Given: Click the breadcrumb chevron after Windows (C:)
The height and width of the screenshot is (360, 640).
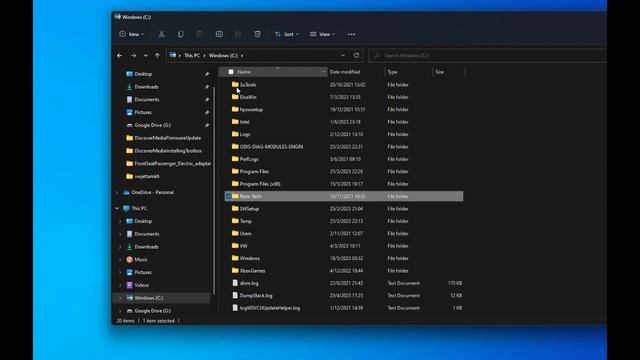Looking at the screenshot, I should (242, 56).
